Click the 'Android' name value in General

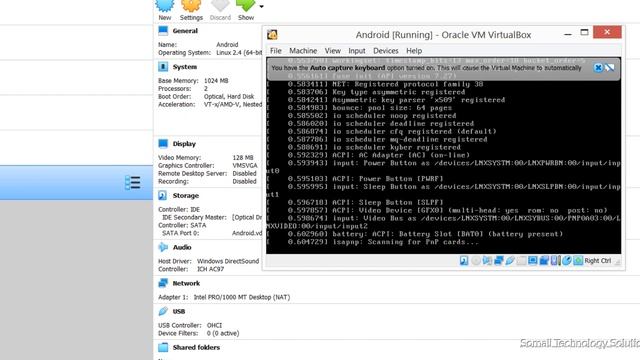click(227, 44)
